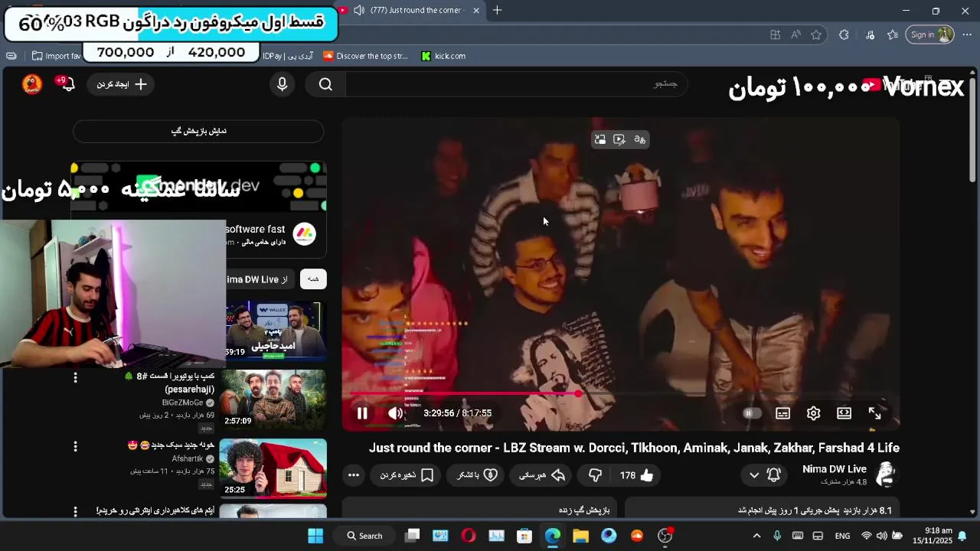This screenshot has height=551, width=980.
Task: Mute the tab using its speaker icon
Action: pos(359,11)
